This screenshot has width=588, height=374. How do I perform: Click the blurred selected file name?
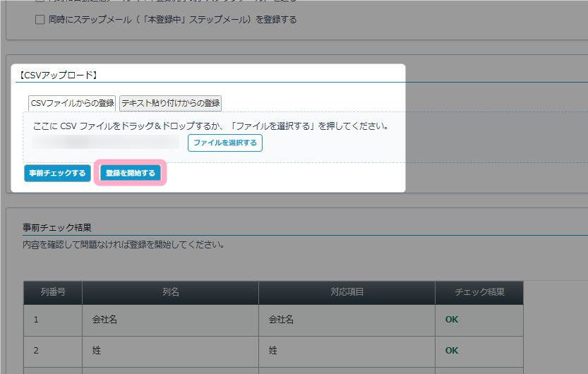tap(107, 143)
